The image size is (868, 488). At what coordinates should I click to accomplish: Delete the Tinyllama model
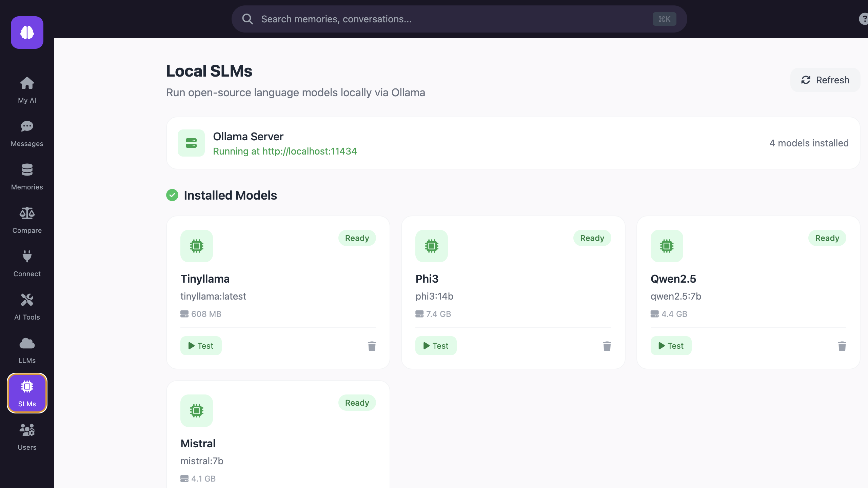372,346
